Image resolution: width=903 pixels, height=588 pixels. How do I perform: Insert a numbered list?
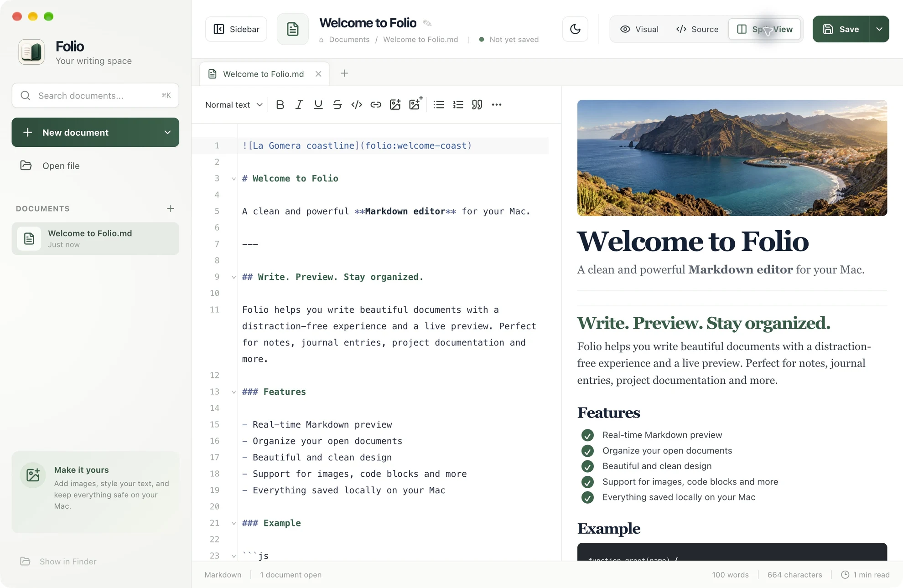pyautogui.click(x=458, y=105)
